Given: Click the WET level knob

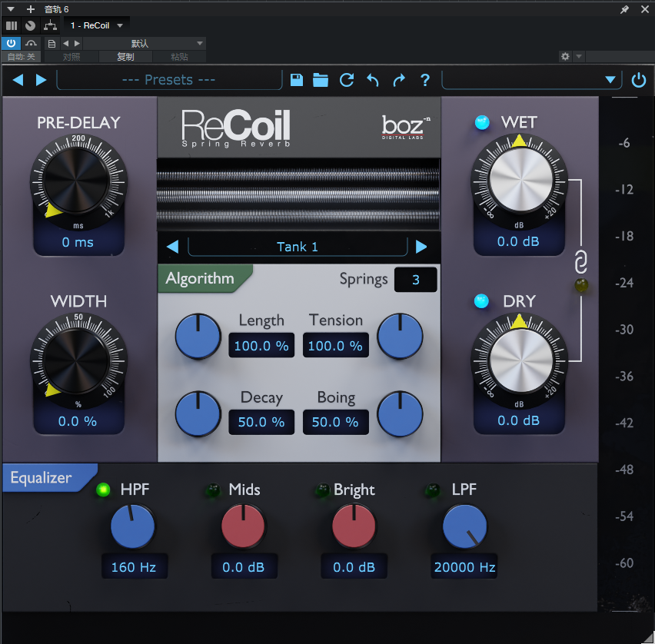Looking at the screenshot, I should (520, 180).
